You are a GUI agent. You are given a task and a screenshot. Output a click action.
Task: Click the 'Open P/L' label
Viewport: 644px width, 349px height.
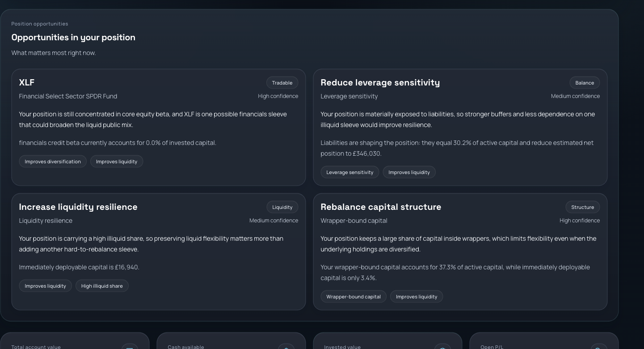coord(492,347)
